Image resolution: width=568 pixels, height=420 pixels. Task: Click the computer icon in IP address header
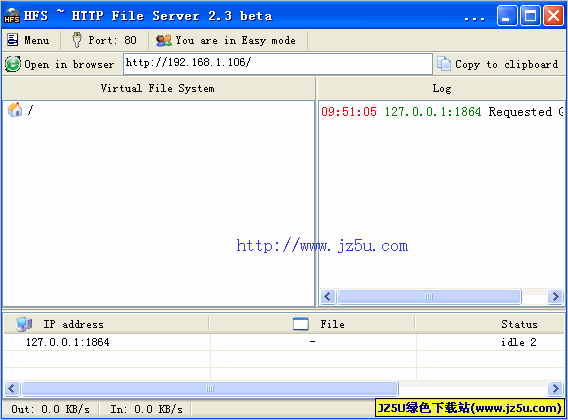[x=24, y=324]
